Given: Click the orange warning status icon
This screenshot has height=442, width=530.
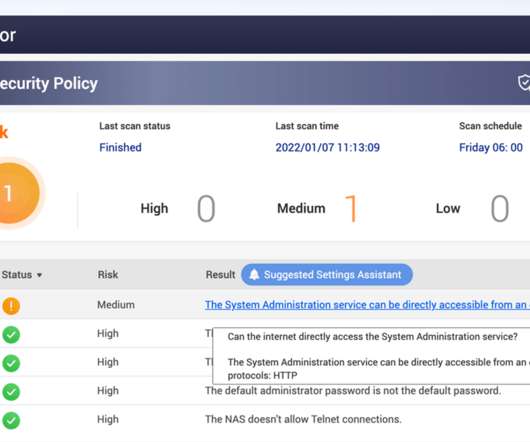Looking at the screenshot, I should (11, 306).
